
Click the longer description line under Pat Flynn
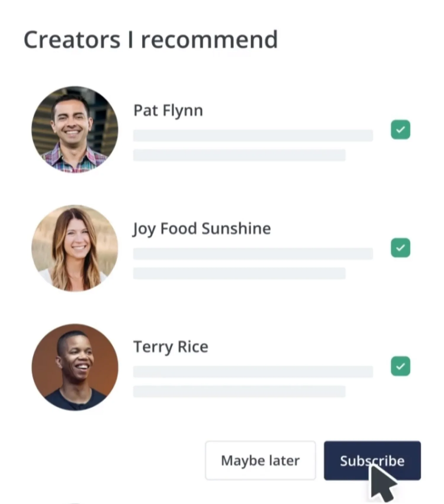point(253,135)
